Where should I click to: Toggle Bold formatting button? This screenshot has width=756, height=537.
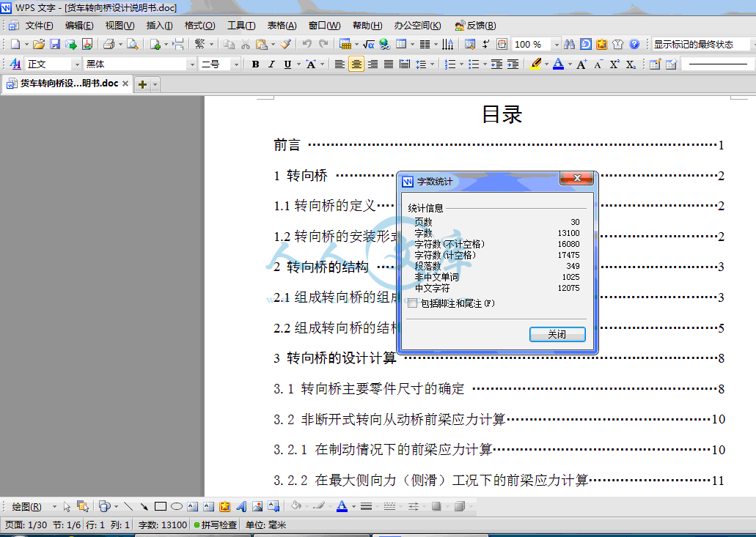pyautogui.click(x=255, y=64)
